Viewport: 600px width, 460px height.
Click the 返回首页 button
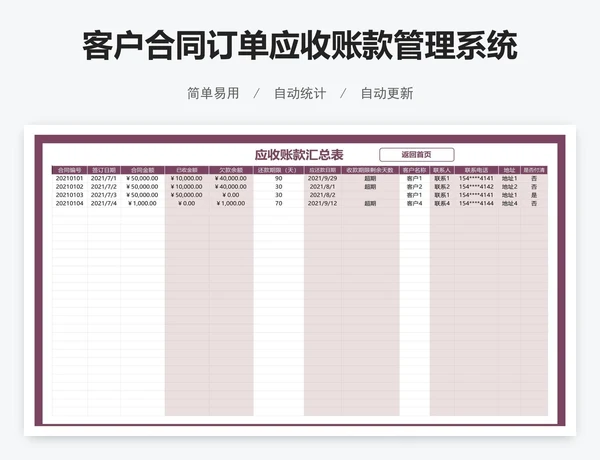[417, 155]
